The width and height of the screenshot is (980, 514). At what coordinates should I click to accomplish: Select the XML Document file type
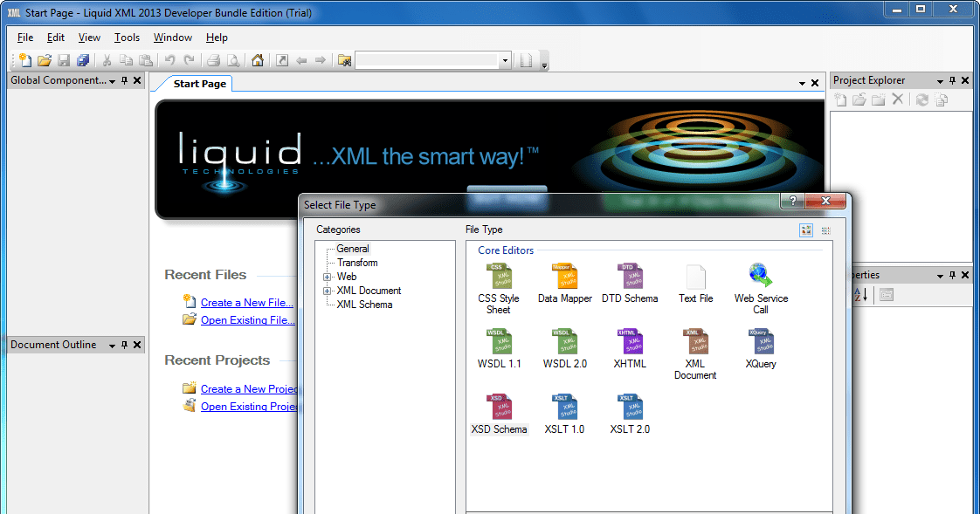[x=695, y=354]
